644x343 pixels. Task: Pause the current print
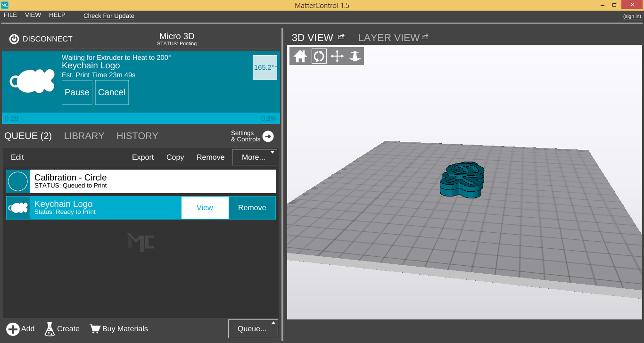[77, 92]
